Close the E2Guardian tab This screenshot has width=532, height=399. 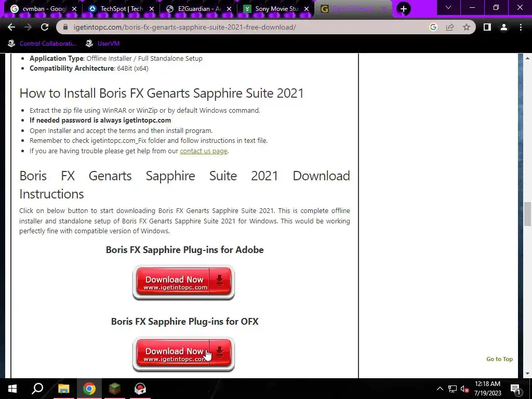229,9
